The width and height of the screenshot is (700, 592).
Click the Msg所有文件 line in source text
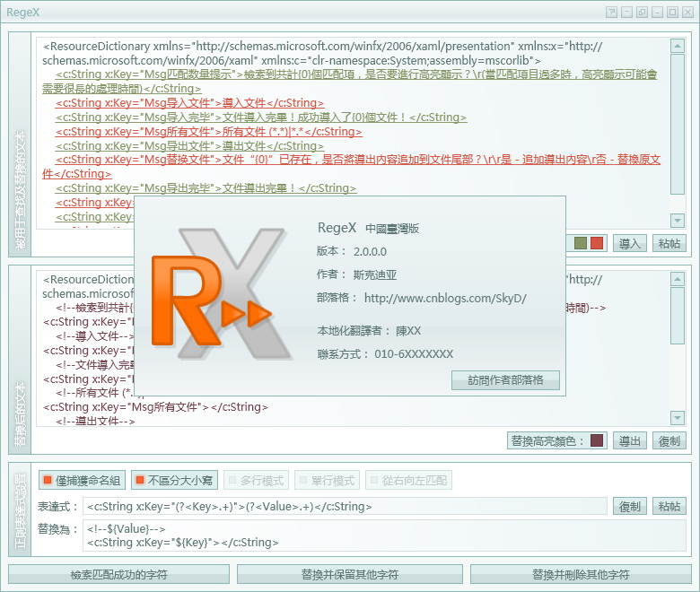coord(208,132)
